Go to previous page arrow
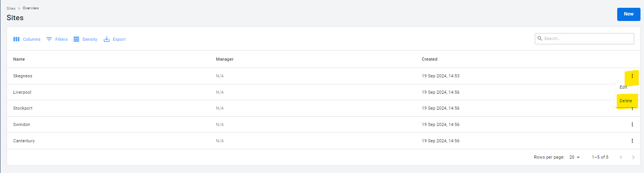Image resolution: width=644 pixels, height=173 pixels. [x=621, y=157]
